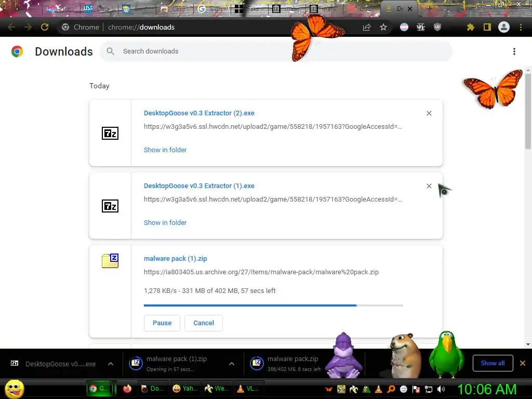Switch to the VLC taskbar window
This screenshot has width=532, height=399.
click(248, 389)
